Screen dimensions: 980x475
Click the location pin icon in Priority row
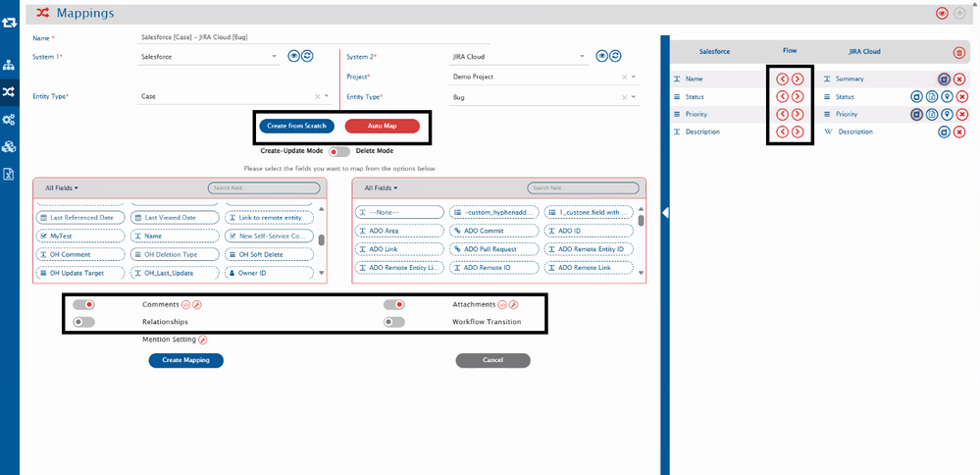[x=947, y=114]
